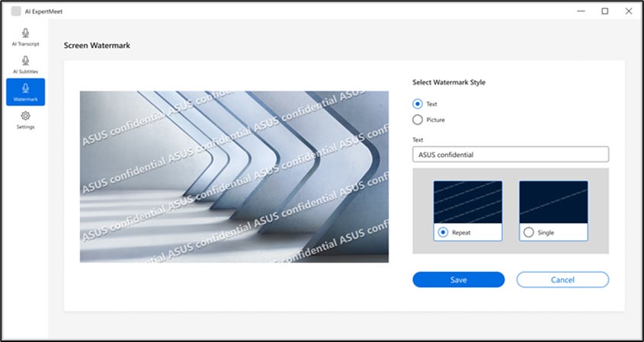Minimize the AI ExpertMeet window

pyautogui.click(x=581, y=11)
